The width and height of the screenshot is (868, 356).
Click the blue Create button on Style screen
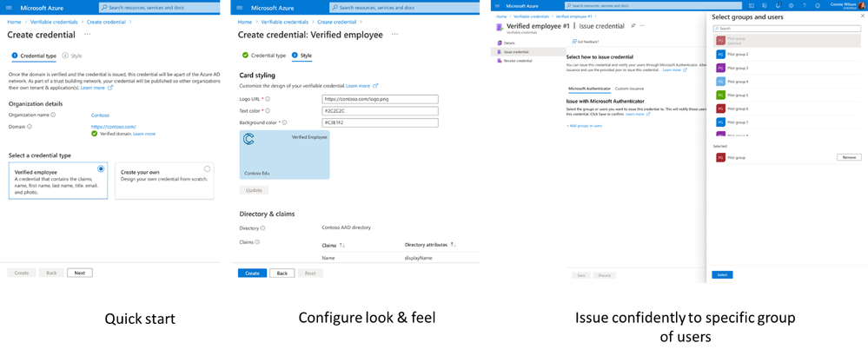(x=253, y=274)
